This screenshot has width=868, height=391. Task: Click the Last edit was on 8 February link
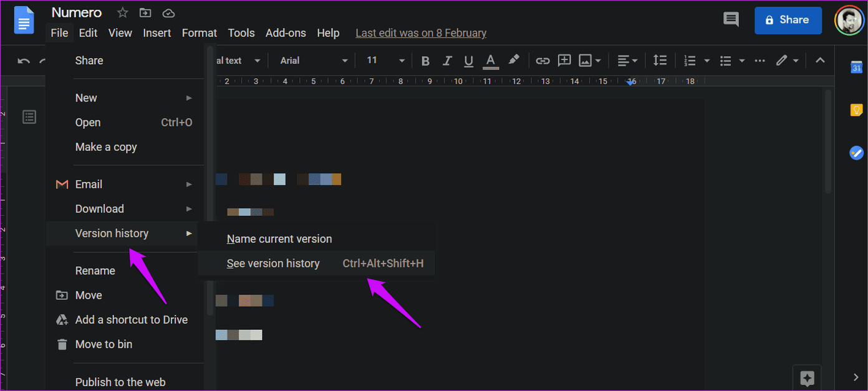click(x=421, y=33)
